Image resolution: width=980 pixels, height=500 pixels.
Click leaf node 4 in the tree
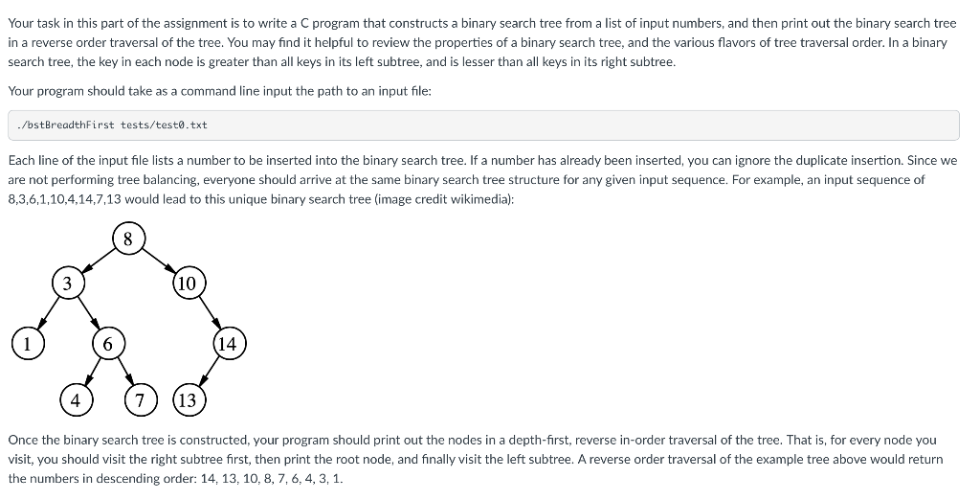(x=76, y=400)
